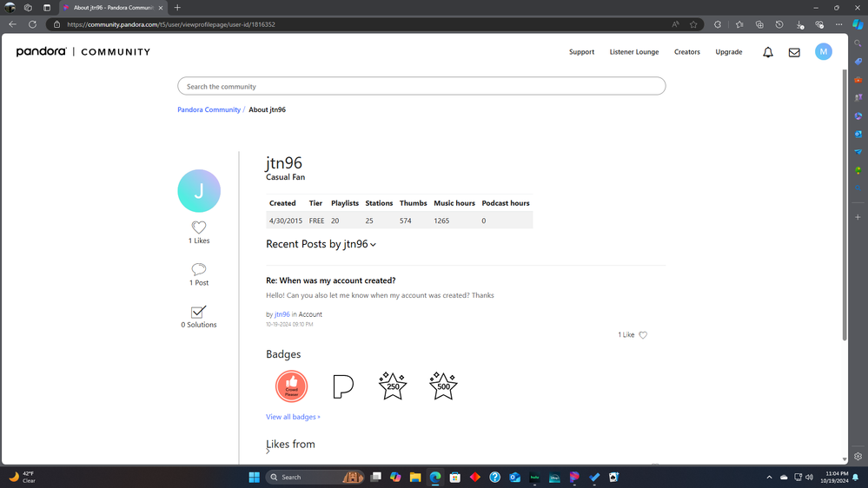Open the Creators menu item
The width and height of the screenshot is (868, 488).
[686, 52]
